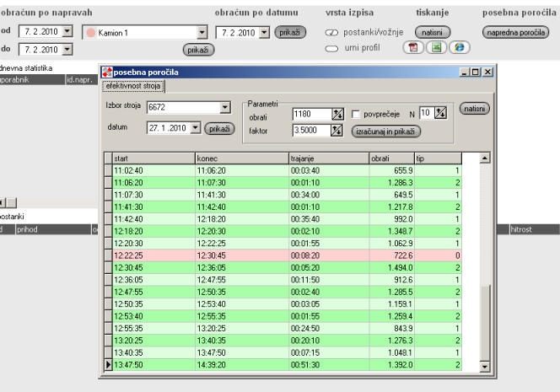Select red row starting 12:22:25

coord(287,255)
